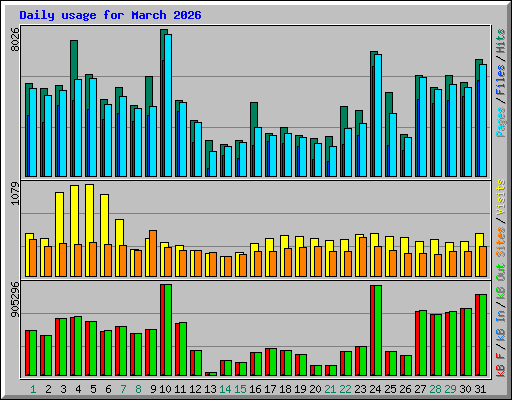Click the bottom chart axis value 905296
This screenshot has height=400, width=512.
[15, 299]
